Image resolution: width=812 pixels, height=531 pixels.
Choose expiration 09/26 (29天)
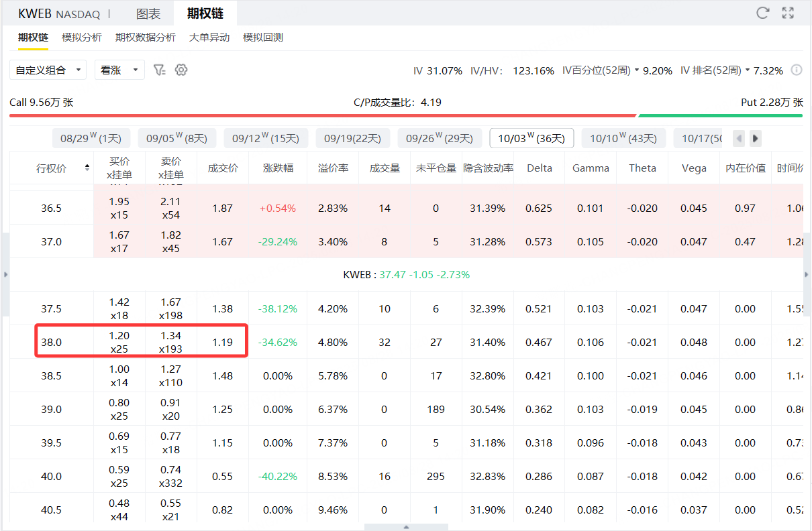coord(440,139)
